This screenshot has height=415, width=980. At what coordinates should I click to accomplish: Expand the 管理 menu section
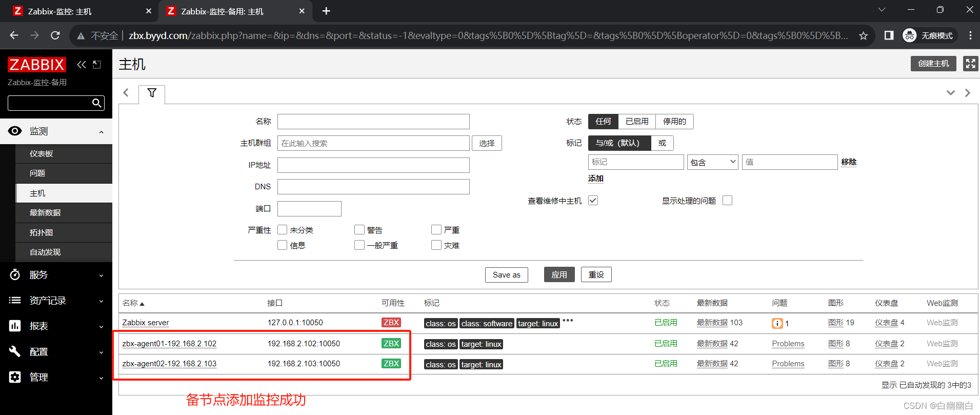click(x=101, y=378)
